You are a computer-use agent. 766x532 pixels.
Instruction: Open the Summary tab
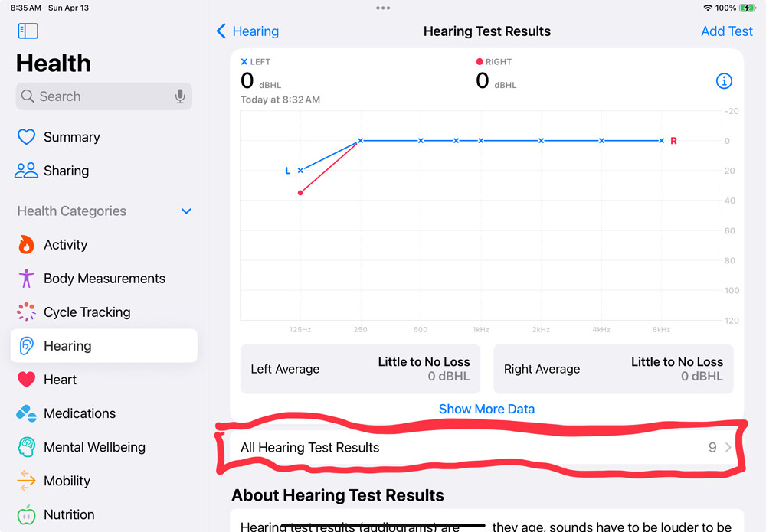103,137
